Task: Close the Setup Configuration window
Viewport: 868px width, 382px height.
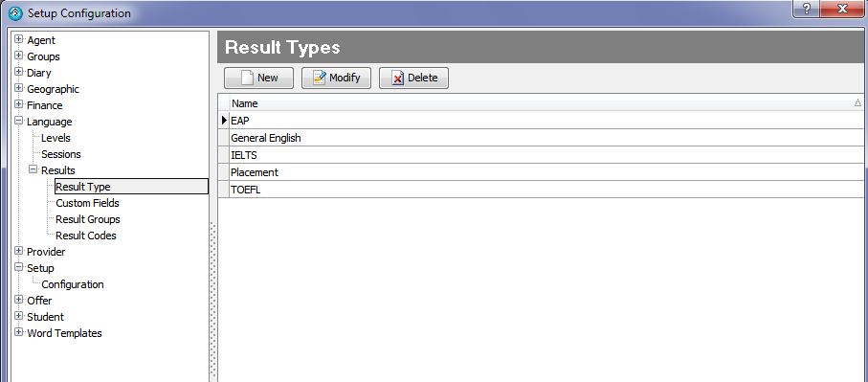Action: [842, 9]
